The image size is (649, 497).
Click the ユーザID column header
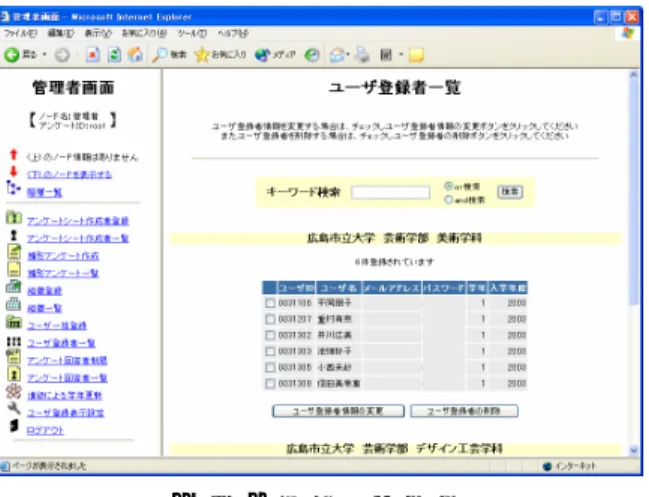click(x=296, y=288)
